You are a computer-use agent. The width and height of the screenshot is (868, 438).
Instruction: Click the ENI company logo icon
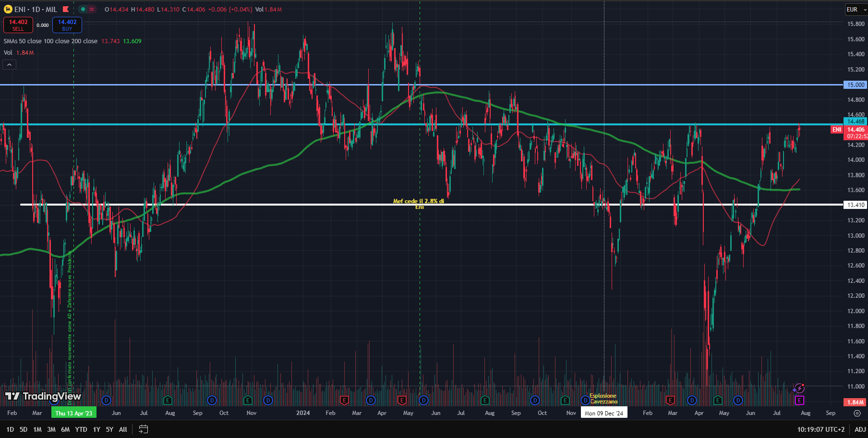(x=8, y=9)
